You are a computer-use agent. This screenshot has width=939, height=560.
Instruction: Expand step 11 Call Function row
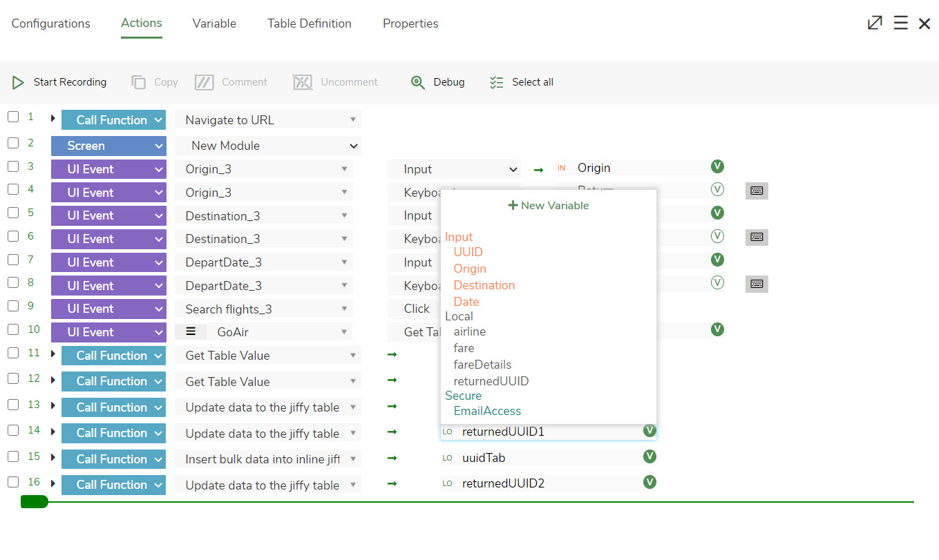53,355
